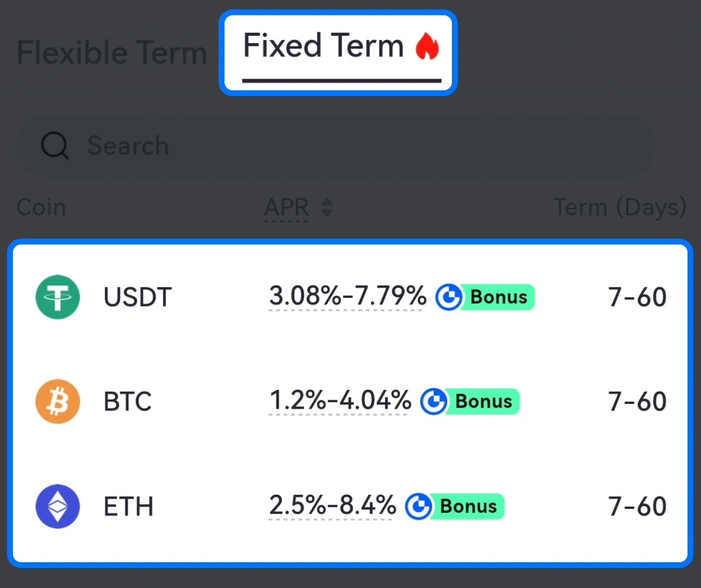
Task: Click the search magnifier icon
Action: coord(55,146)
